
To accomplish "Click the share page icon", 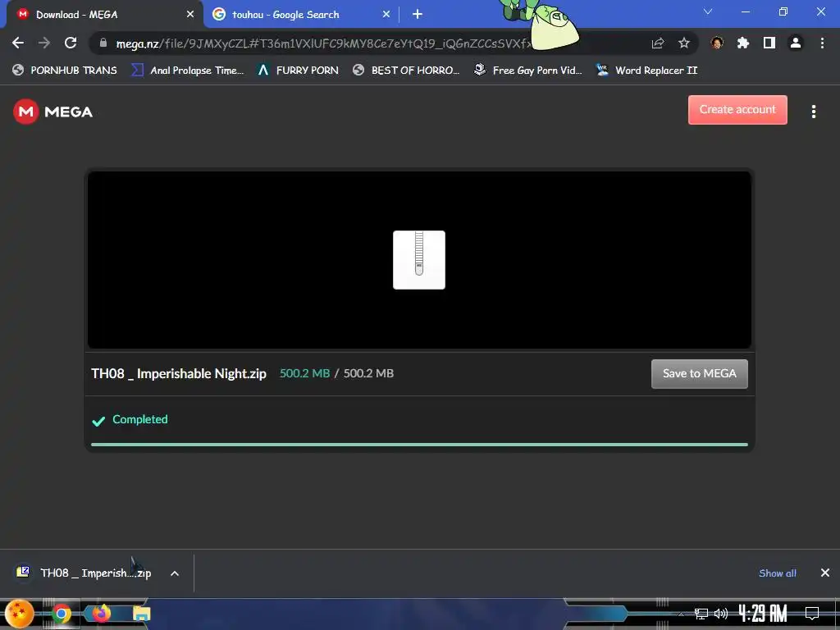I will [658, 43].
